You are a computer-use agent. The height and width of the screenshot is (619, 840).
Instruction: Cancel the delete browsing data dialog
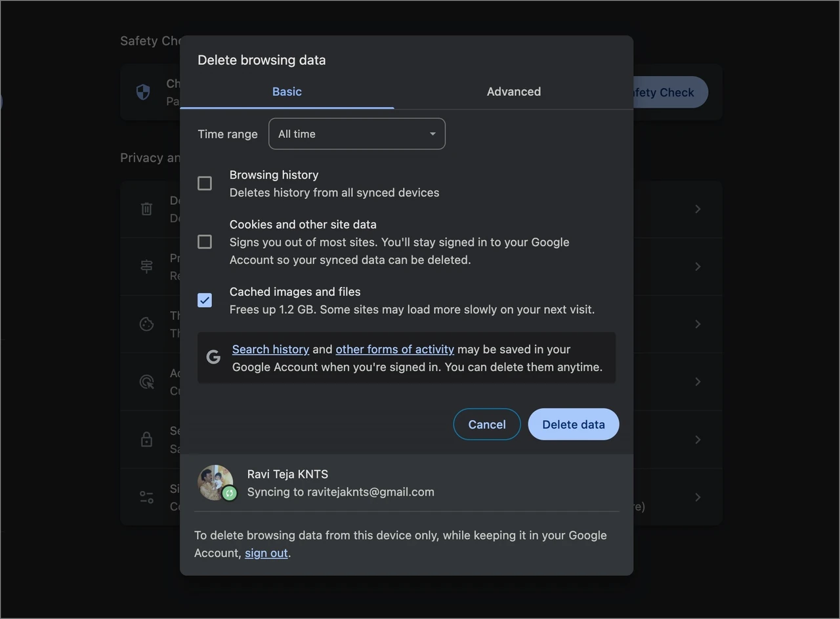(x=487, y=424)
